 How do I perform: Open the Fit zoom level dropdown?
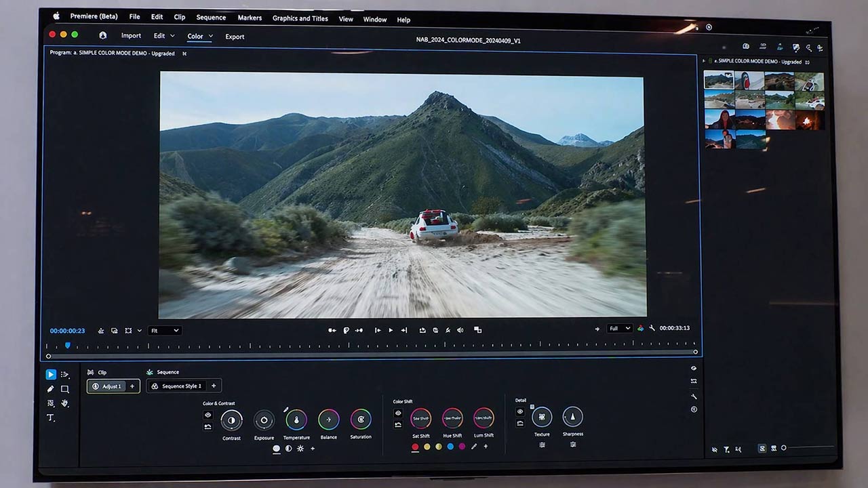[x=165, y=331]
